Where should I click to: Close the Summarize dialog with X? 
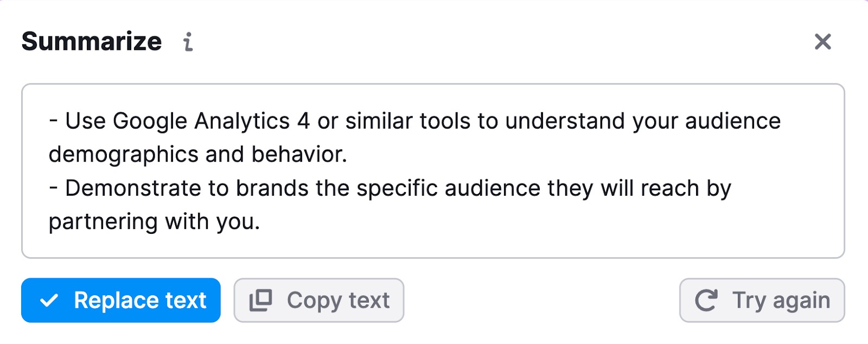822,41
